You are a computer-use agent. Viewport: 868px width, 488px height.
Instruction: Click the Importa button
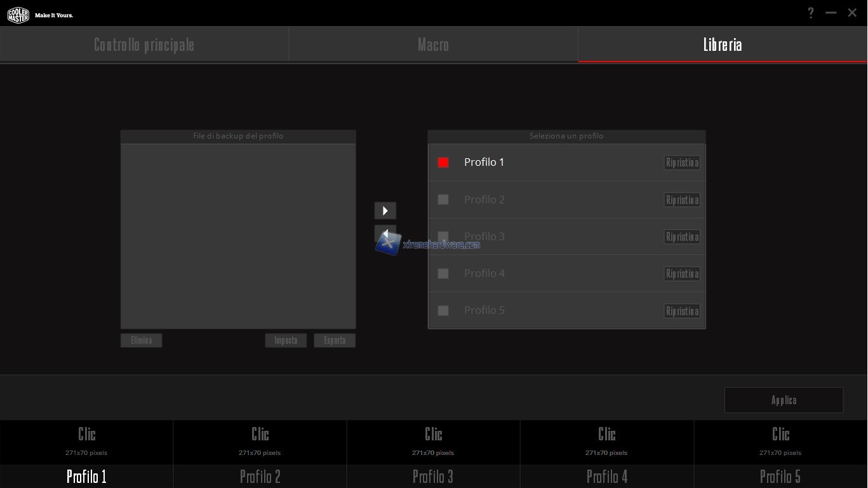point(286,341)
